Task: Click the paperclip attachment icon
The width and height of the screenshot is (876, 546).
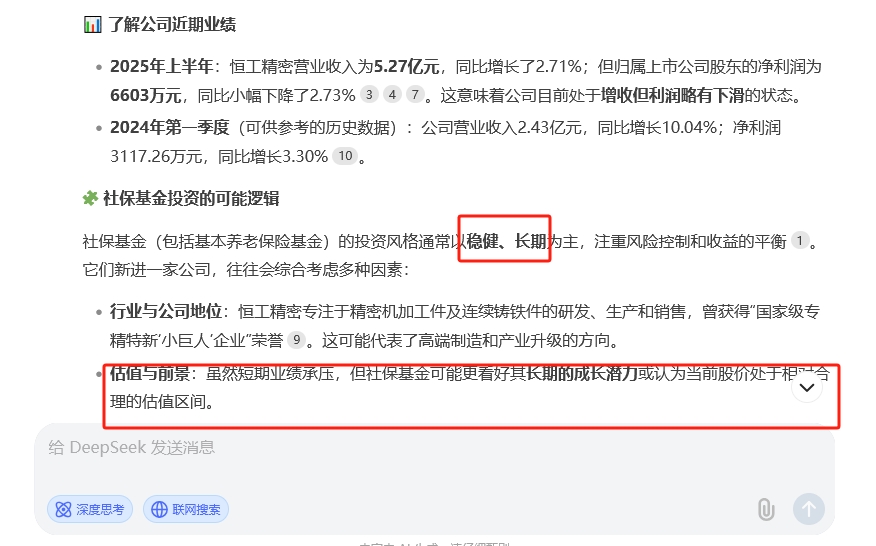Action: tap(766, 509)
